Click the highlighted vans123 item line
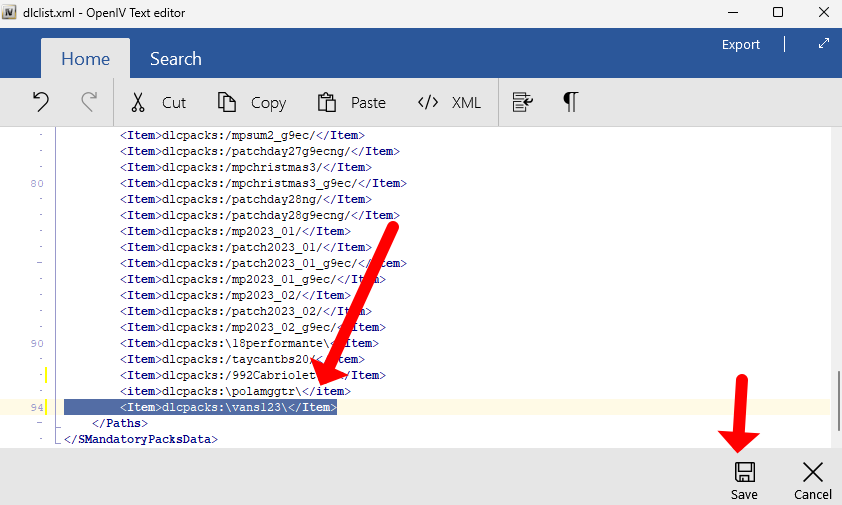This screenshot has width=842, height=505. (228, 408)
